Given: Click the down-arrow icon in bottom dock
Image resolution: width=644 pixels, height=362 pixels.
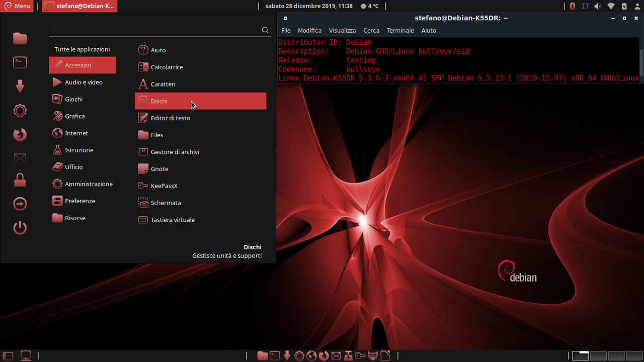Looking at the screenshot, I should (287, 355).
